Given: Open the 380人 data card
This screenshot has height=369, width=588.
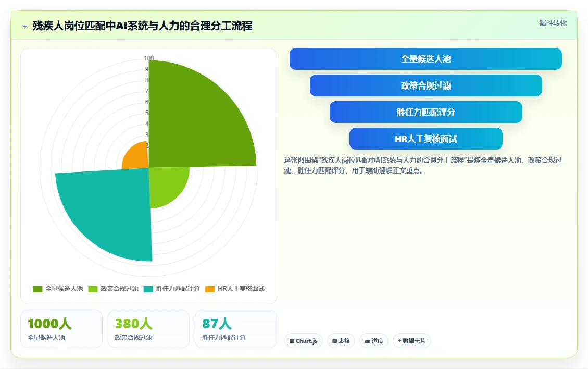Looking at the screenshot, I should tap(148, 329).
